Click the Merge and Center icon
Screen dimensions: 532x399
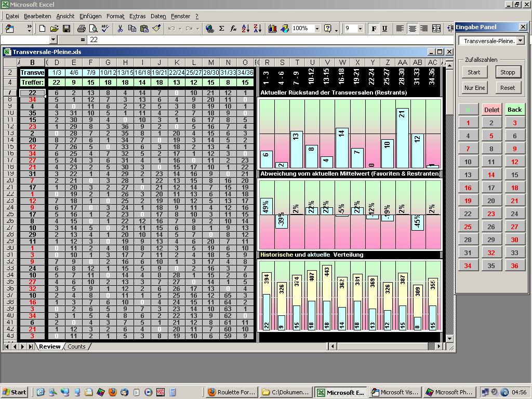click(x=436, y=29)
